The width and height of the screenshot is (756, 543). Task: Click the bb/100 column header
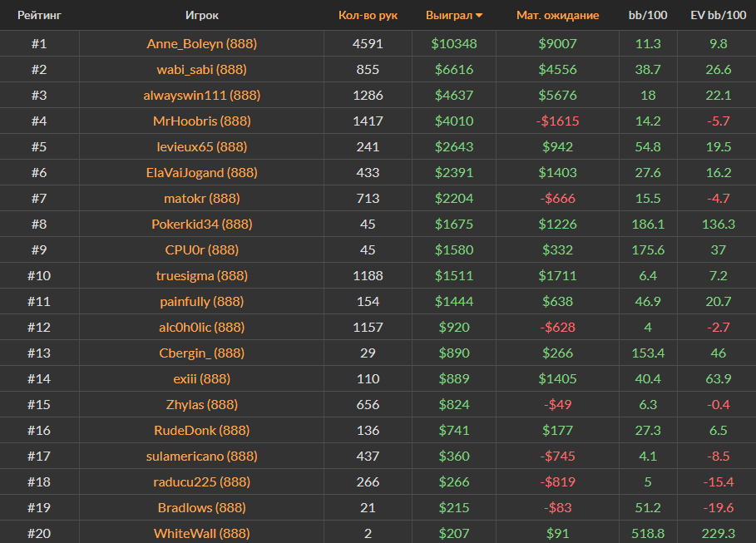pyautogui.click(x=648, y=16)
